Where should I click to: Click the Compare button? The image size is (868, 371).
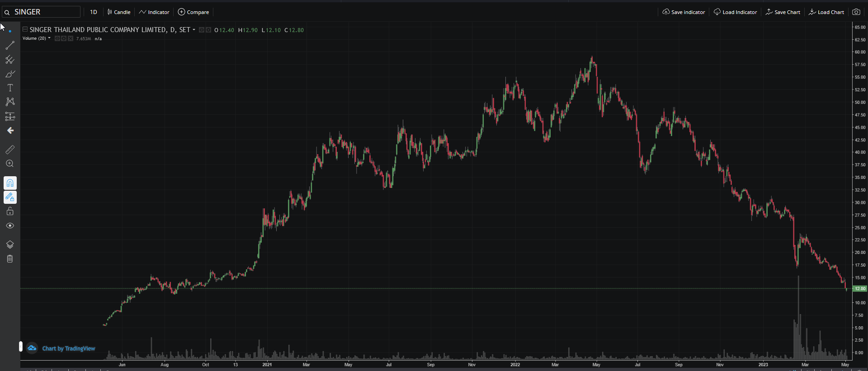pyautogui.click(x=193, y=12)
